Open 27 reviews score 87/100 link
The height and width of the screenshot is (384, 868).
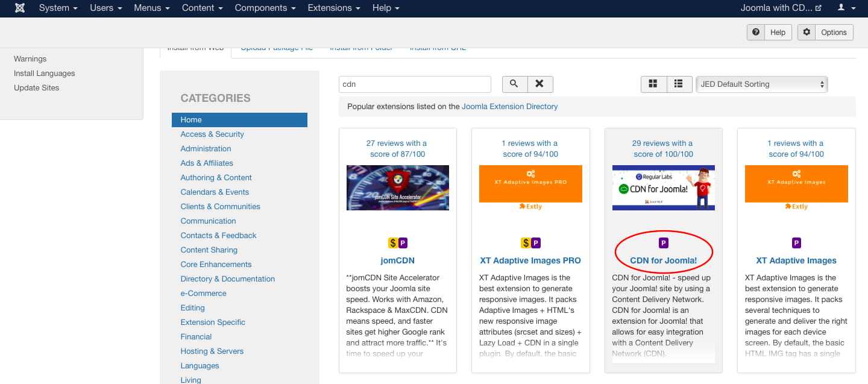[398, 149]
